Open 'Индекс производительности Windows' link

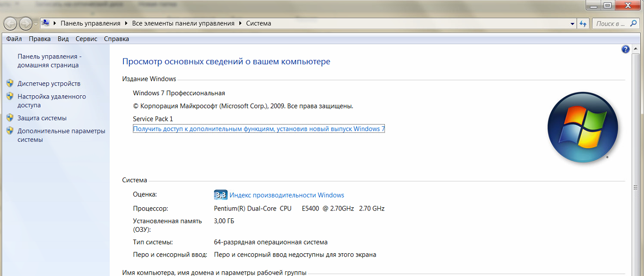pos(287,195)
